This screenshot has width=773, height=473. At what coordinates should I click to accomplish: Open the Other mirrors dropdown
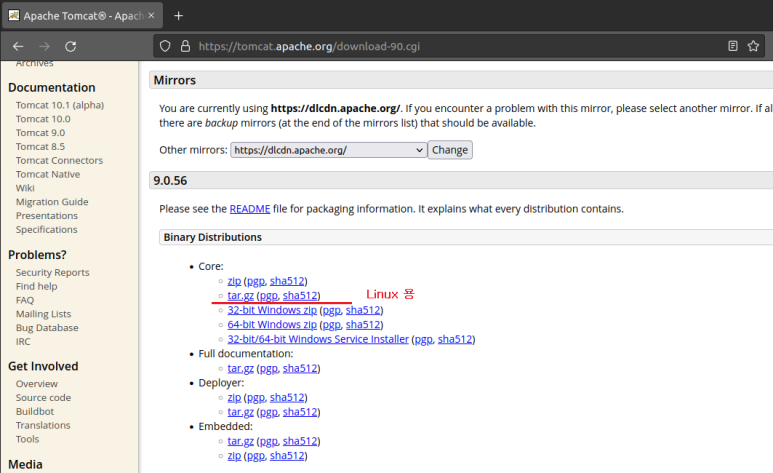click(328, 150)
